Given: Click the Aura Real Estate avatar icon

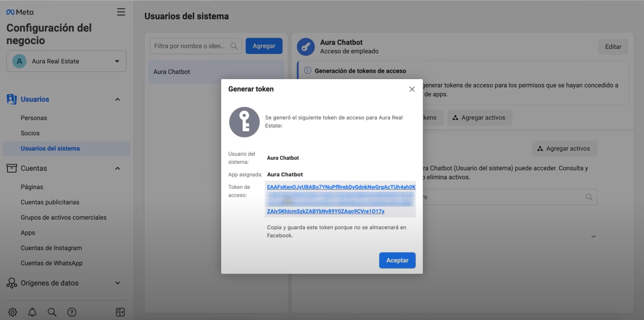Looking at the screenshot, I should point(19,61).
